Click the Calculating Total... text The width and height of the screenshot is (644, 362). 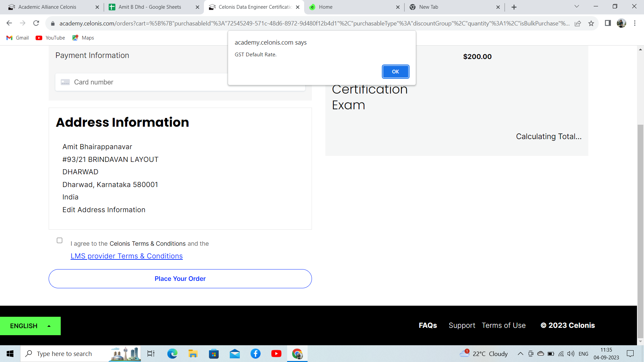point(549,136)
